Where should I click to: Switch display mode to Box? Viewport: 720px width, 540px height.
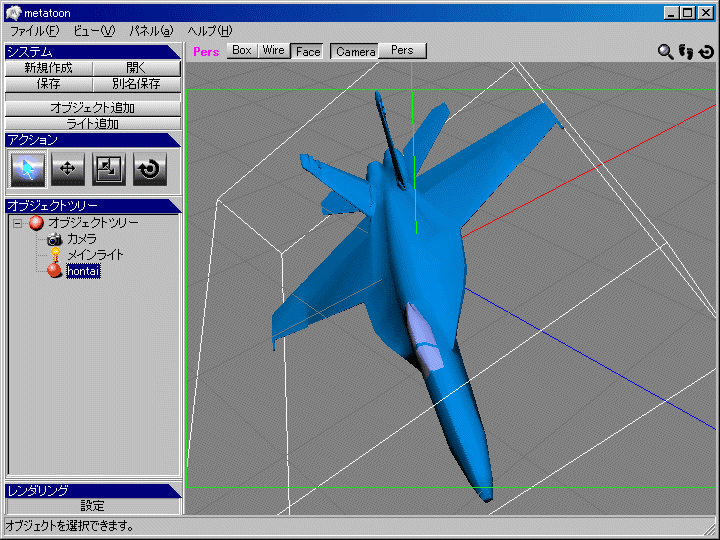[x=242, y=51]
